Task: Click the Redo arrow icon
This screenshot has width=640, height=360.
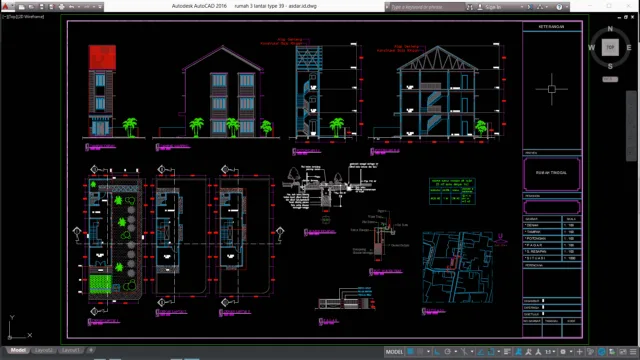Action: pos(87,7)
